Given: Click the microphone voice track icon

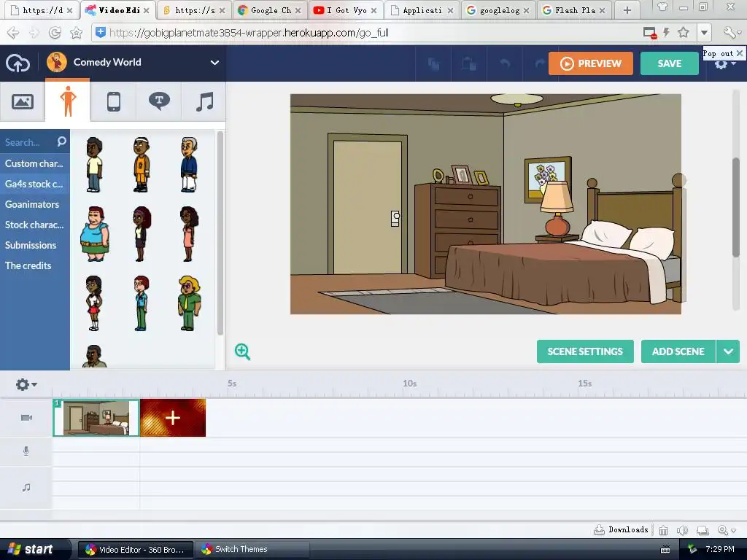Looking at the screenshot, I should [x=26, y=451].
